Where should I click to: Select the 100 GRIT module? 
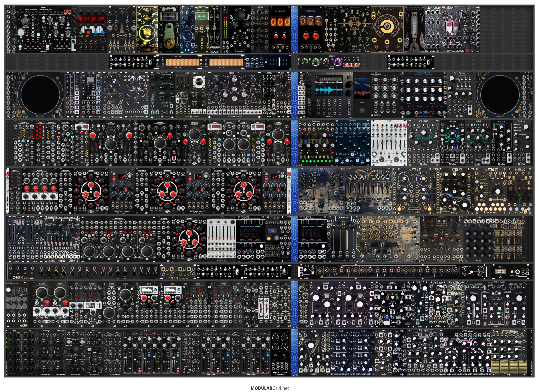136,95
